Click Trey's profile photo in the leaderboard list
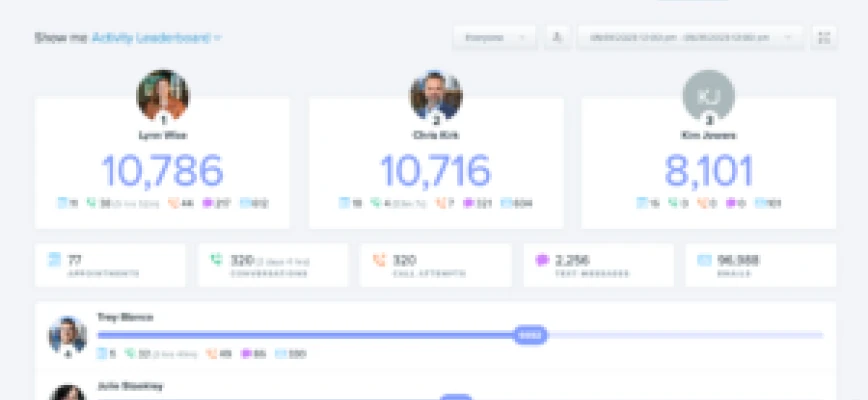Screen dimensions: 868x400 point(68,335)
